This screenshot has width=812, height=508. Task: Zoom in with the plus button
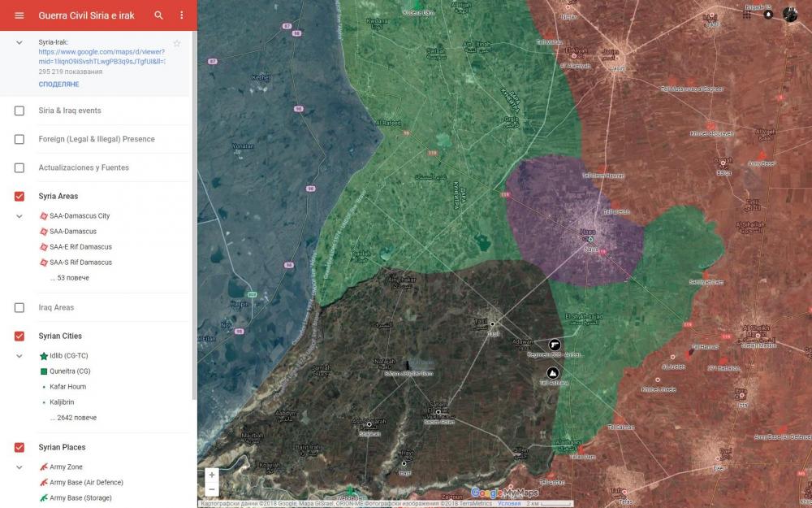click(x=212, y=475)
